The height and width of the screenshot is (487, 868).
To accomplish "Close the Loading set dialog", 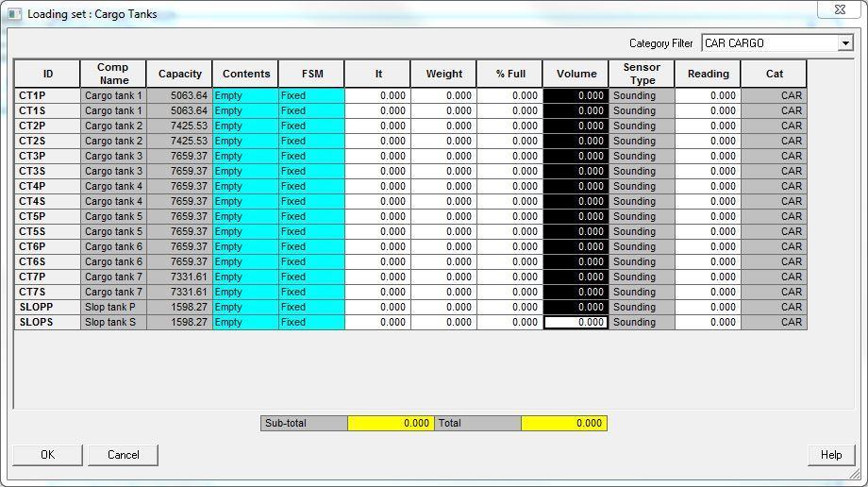I will (840, 9).
